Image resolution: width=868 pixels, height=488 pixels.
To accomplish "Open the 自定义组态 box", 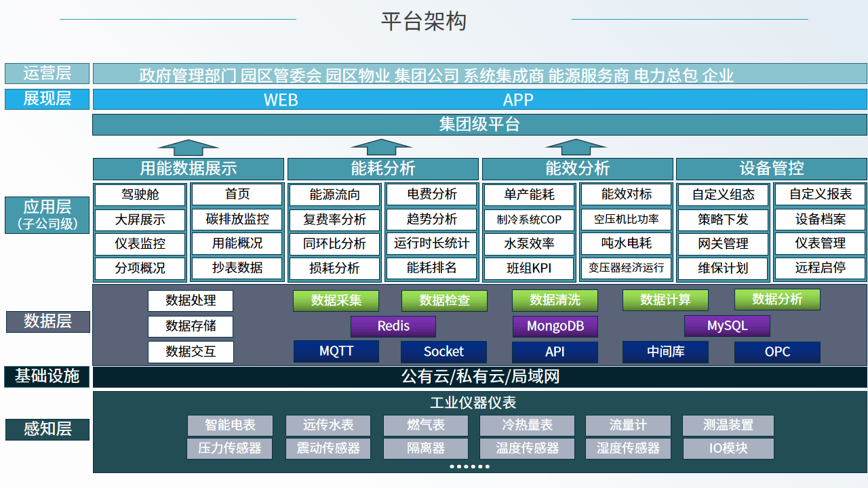I will (x=724, y=195).
